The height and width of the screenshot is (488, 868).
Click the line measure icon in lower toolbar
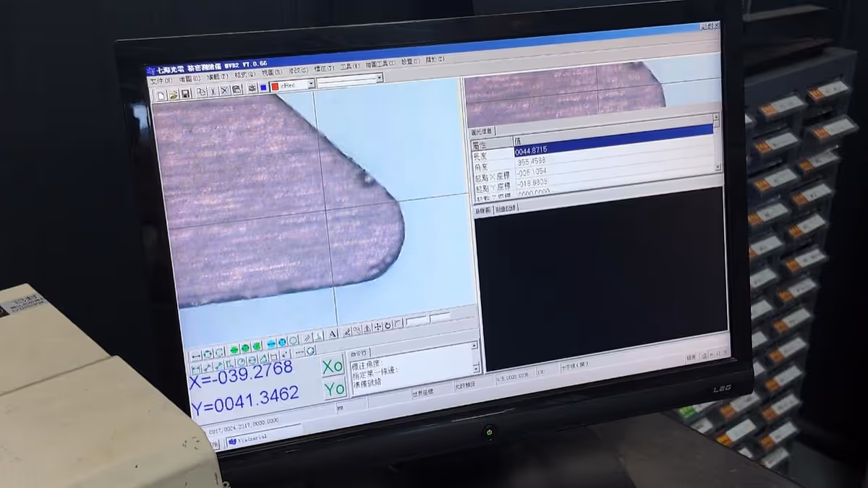click(x=196, y=356)
